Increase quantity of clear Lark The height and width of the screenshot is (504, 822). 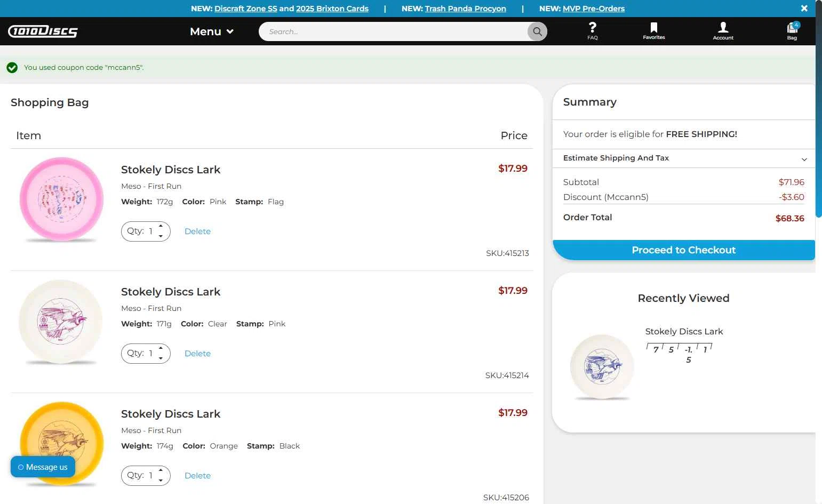[x=161, y=349]
